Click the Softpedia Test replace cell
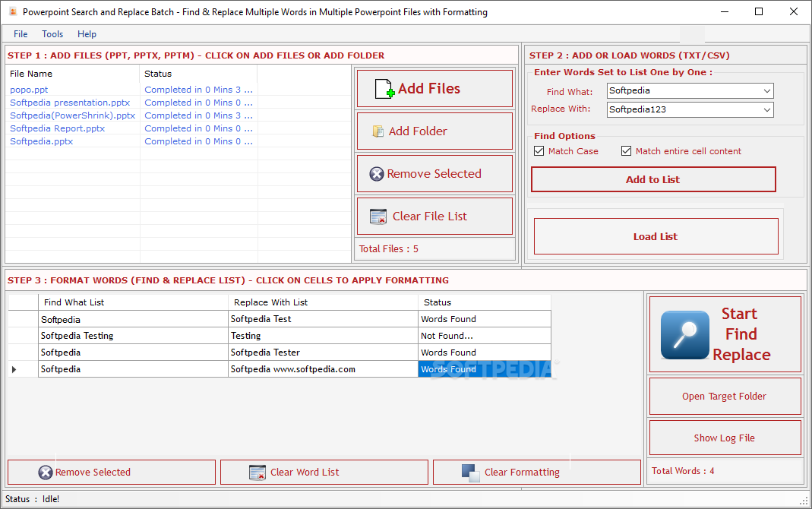This screenshot has height=509, width=812. pyautogui.click(x=323, y=319)
